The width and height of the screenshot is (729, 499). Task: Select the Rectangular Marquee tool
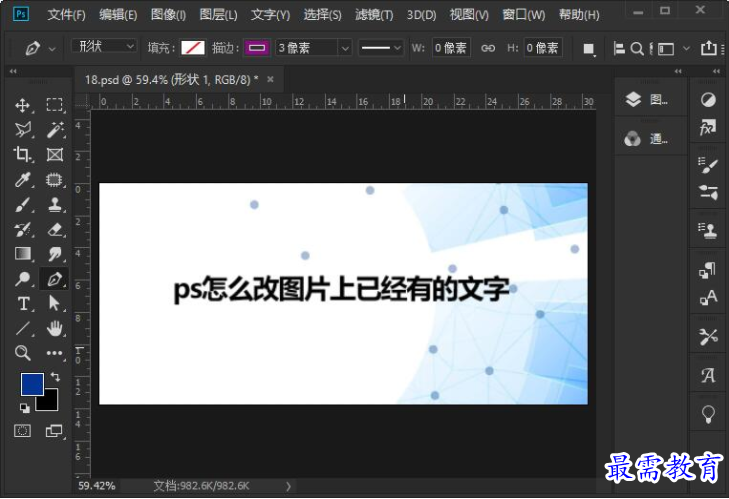[54, 105]
